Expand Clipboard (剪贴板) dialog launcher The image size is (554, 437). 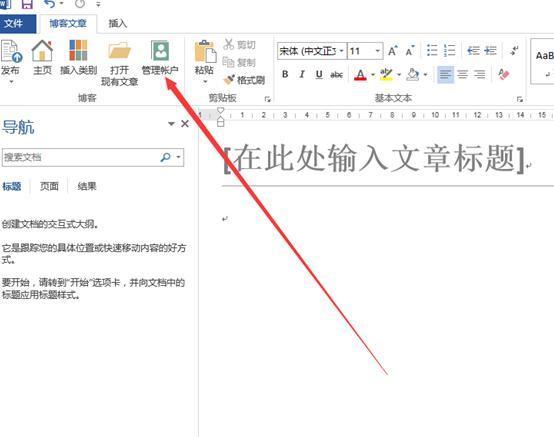(x=267, y=99)
